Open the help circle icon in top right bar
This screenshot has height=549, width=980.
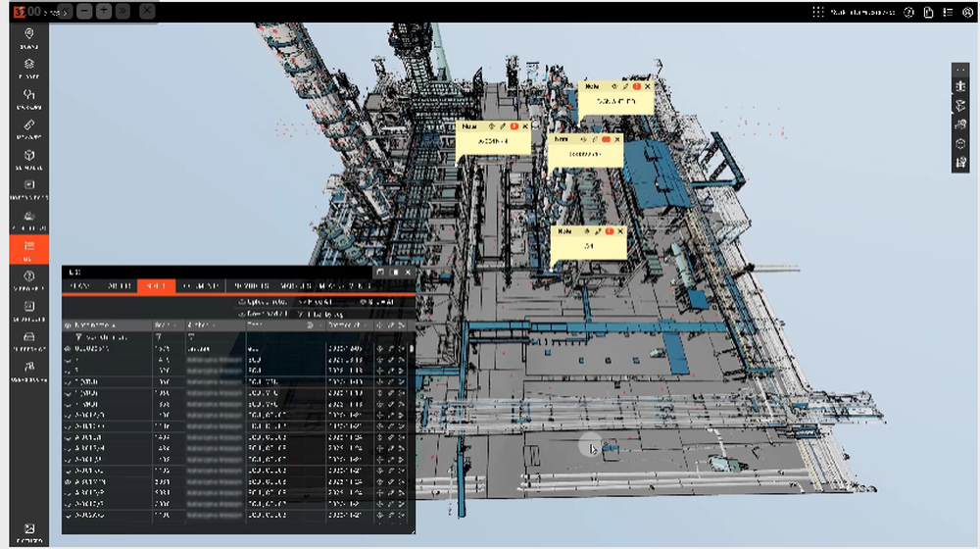click(908, 12)
